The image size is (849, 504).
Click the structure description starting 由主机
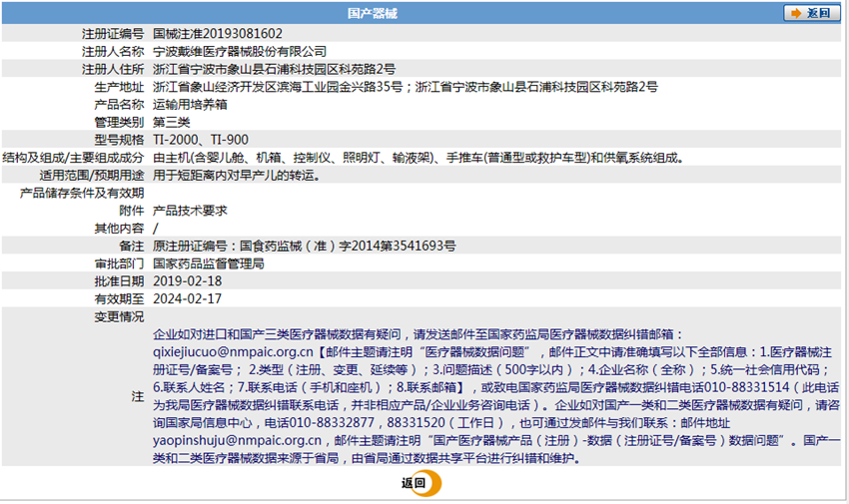(419, 158)
